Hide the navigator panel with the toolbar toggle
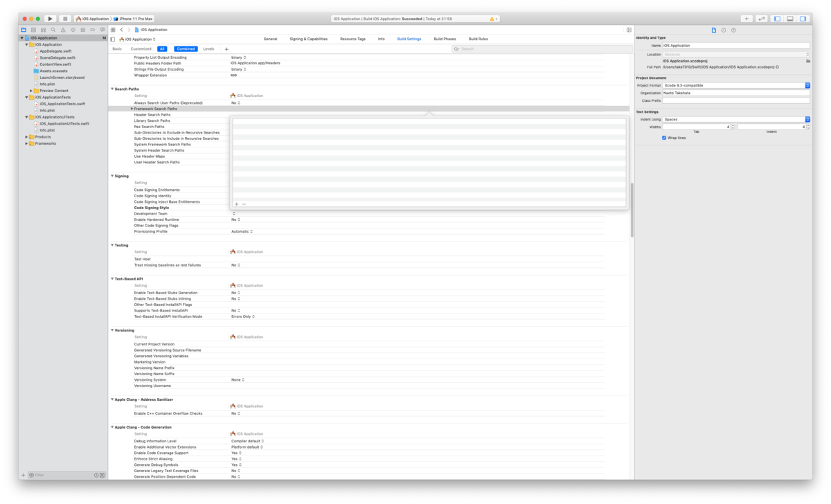This screenshot has height=504, width=831. coord(777,19)
